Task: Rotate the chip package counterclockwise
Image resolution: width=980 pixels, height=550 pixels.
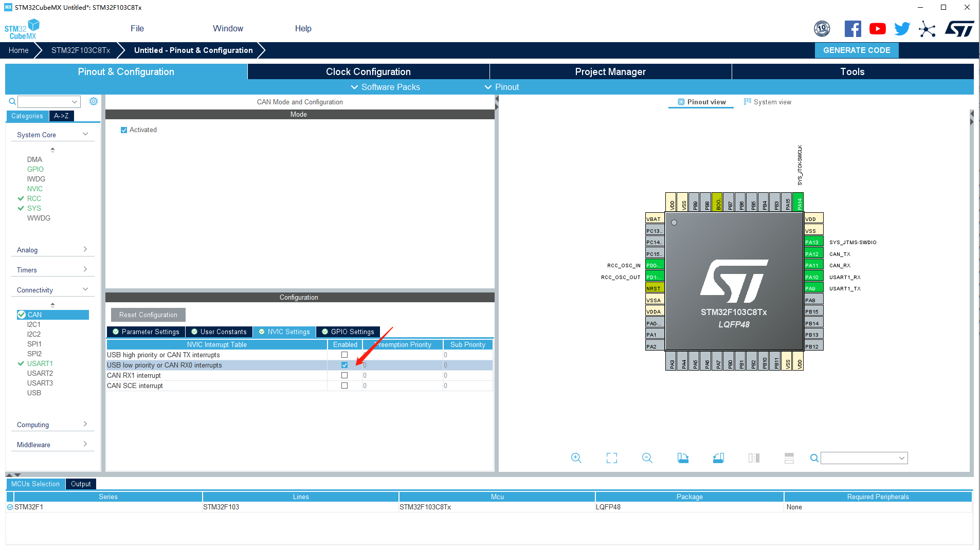Action: point(718,457)
